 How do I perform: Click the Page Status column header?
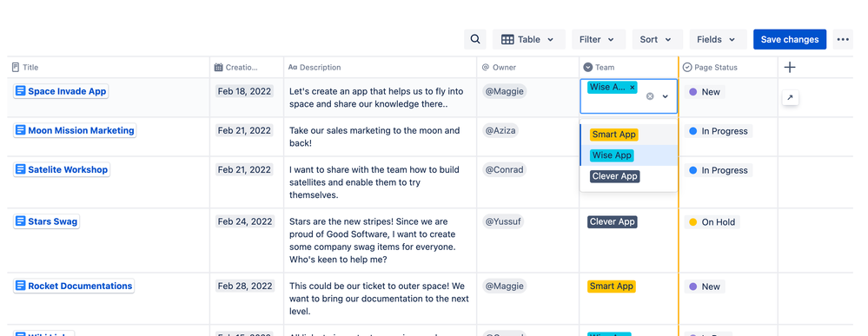[x=728, y=68]
